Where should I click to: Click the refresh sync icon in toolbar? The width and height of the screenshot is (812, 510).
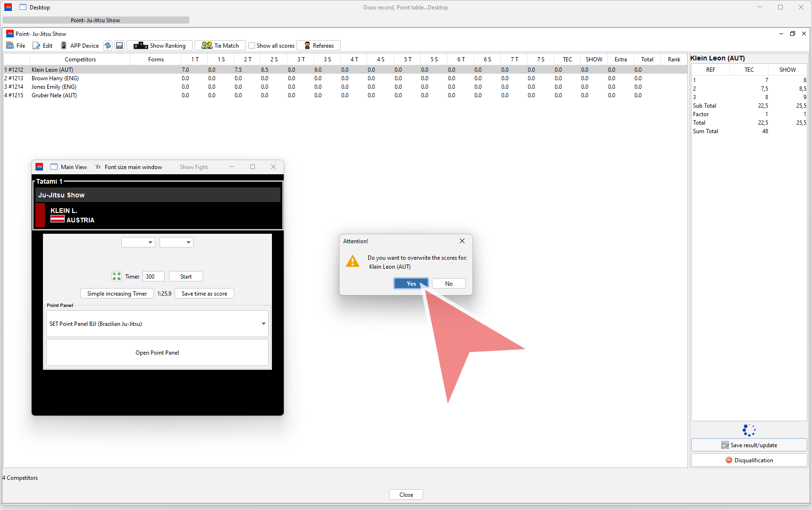pos(108,45)
